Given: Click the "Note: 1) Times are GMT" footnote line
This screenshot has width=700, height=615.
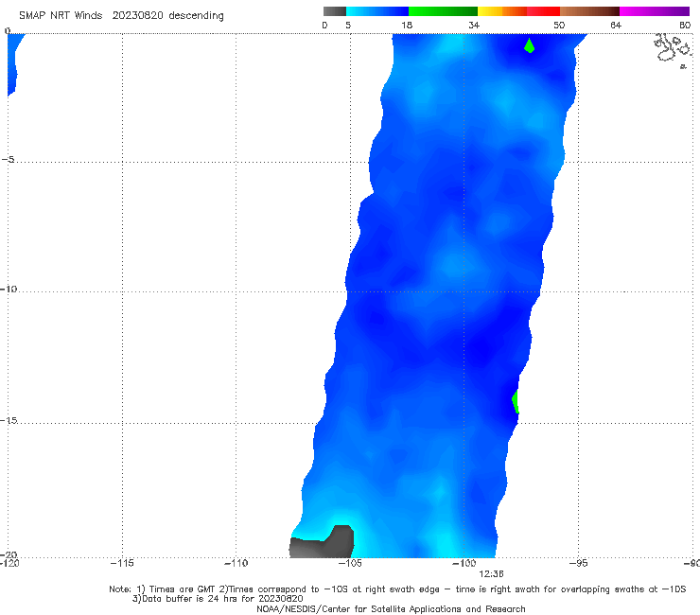Looking at the screenshot, I should click(397, 589).
